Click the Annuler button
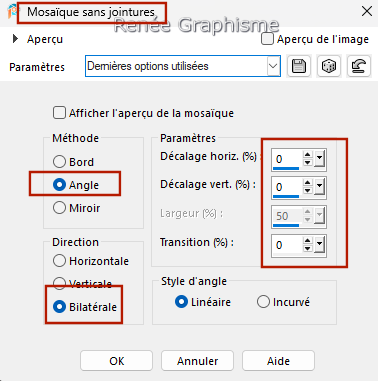Image resolution: width=378 pixels, height=381 pixels. (197, 361)
